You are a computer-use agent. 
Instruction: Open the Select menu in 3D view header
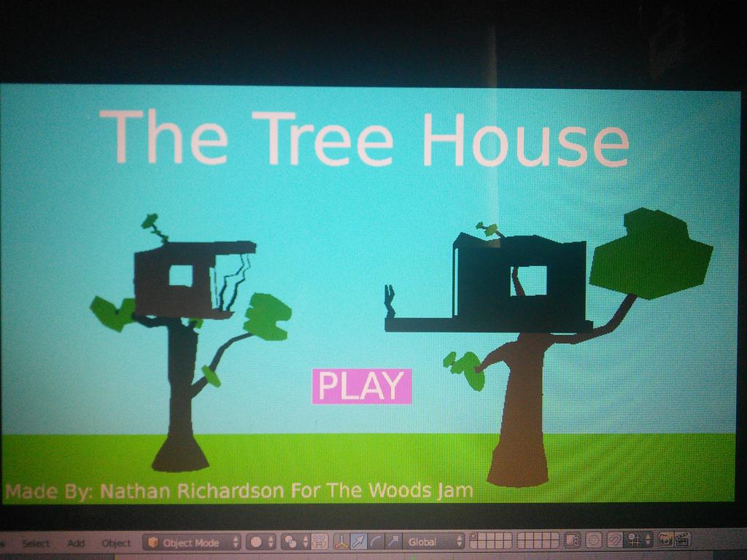click(35, 543)
